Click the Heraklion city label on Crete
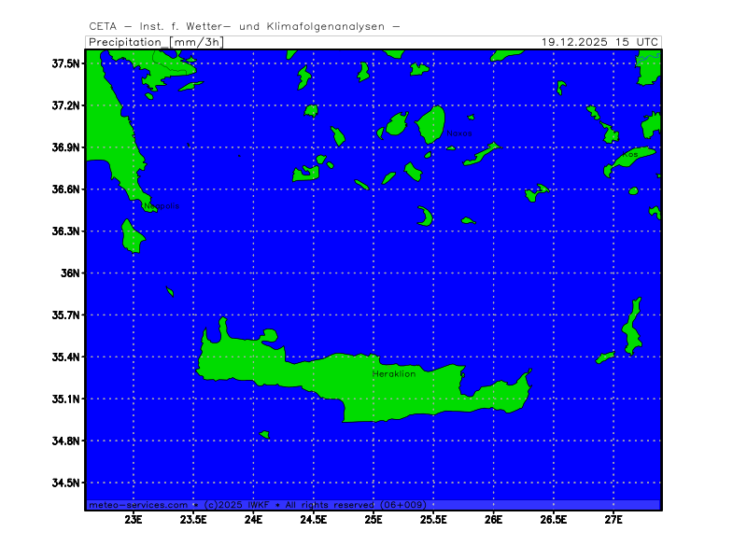 coord(394,373)
